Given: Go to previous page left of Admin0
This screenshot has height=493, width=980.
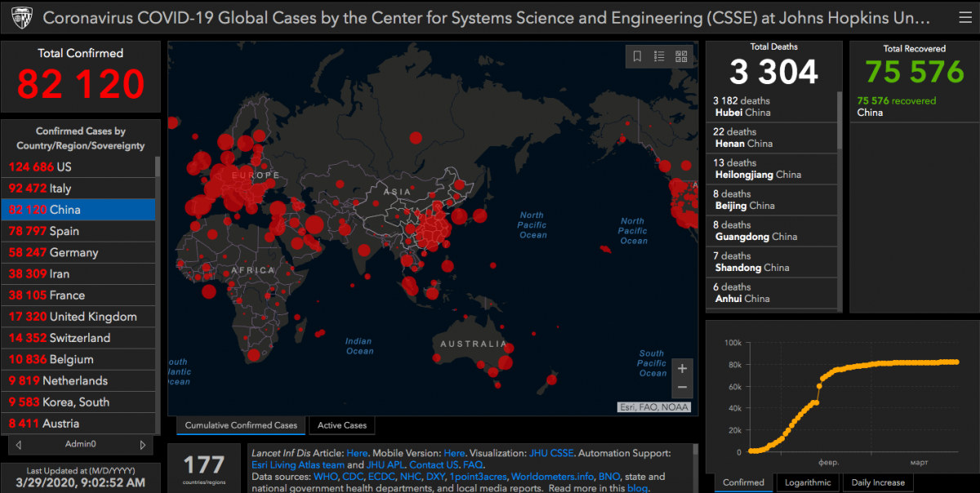Looking at the screenshot, I should coord(19,445).
